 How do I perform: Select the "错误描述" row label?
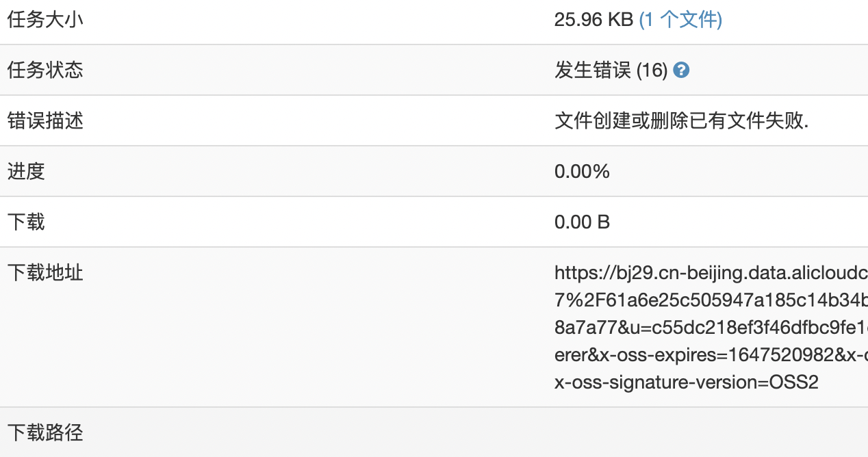tap(44, 120)
